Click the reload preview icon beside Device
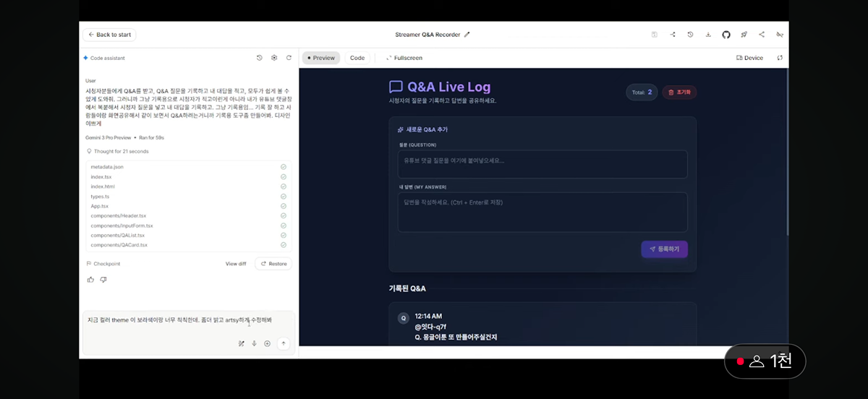This screenshot has height=399, width=868. (x=780, y=58)
